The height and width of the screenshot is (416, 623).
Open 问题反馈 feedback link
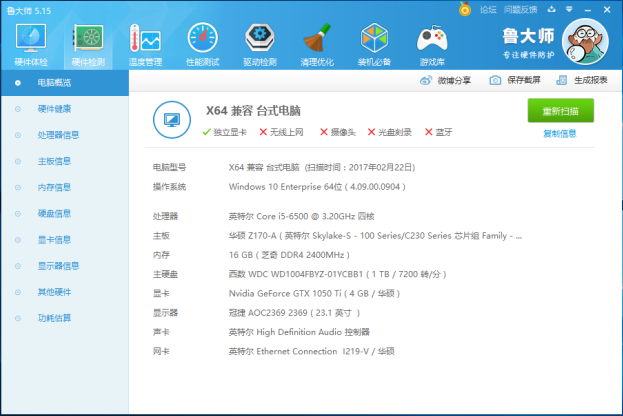point(520,10)
